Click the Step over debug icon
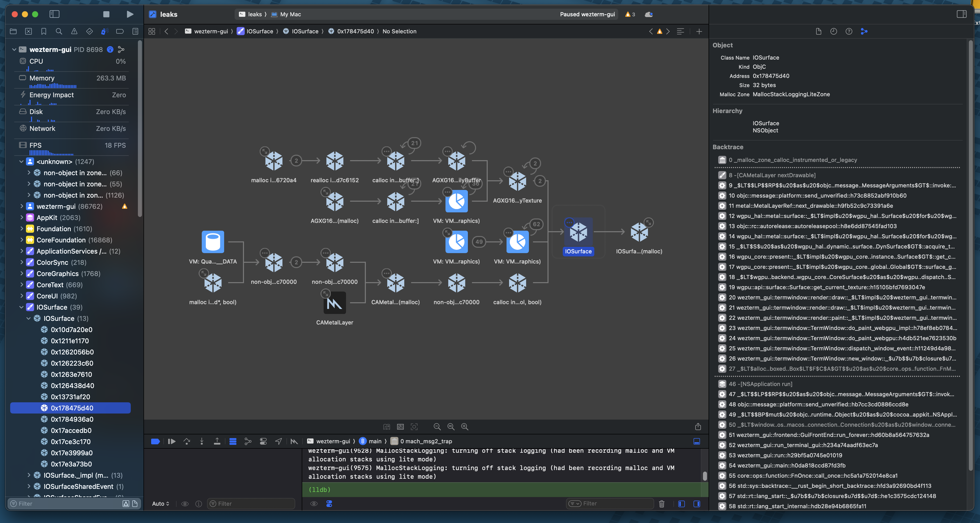Screen dimensions: 980x523 (187, 441)
